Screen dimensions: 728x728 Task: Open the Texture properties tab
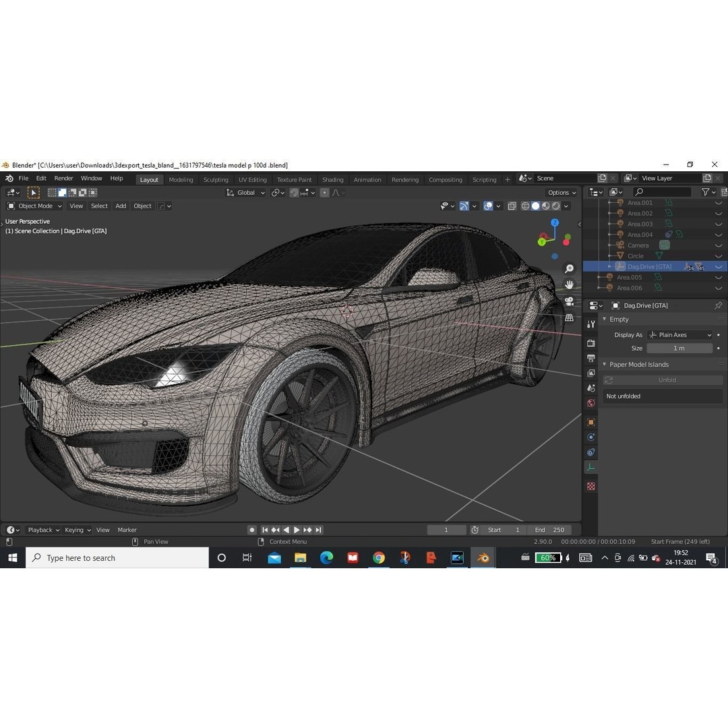(590, 486)
